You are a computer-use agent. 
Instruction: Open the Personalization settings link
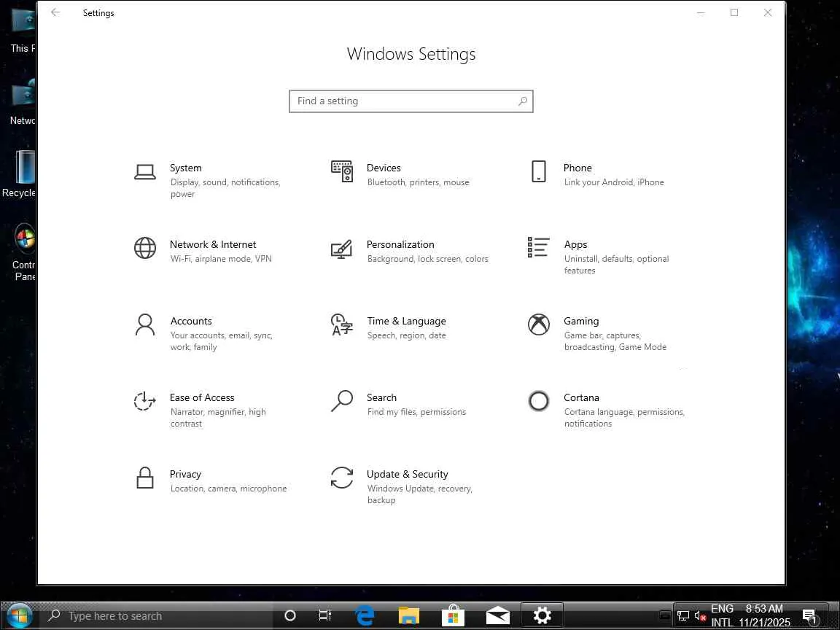(400, 244)
